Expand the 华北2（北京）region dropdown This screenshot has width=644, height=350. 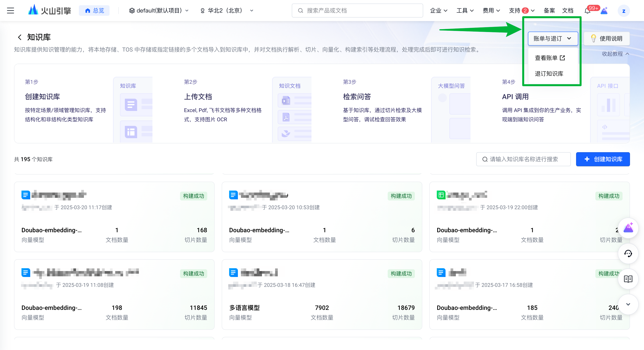click(x=227, y=11)
